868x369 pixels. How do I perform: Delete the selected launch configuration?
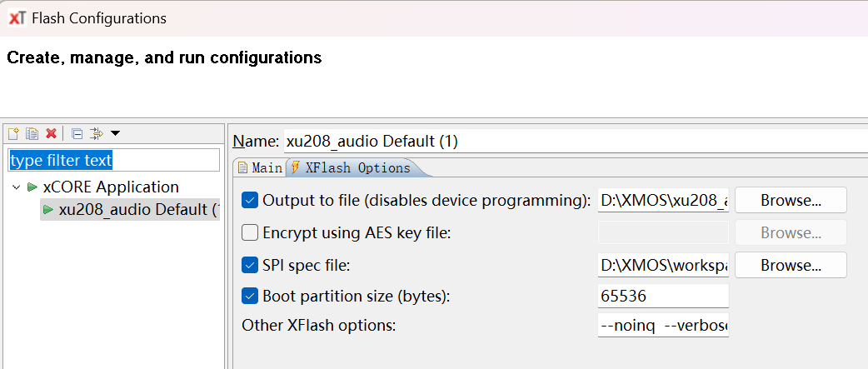51,133
